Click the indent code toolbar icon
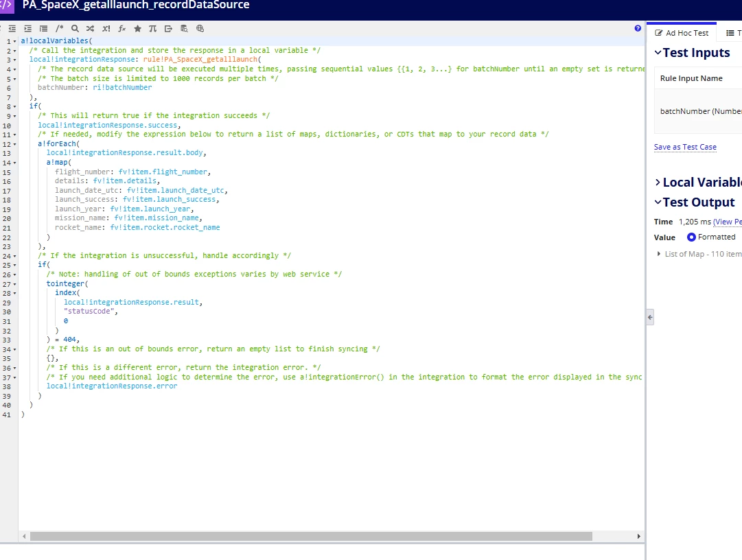Screen dimensions: 742x560 28,29
